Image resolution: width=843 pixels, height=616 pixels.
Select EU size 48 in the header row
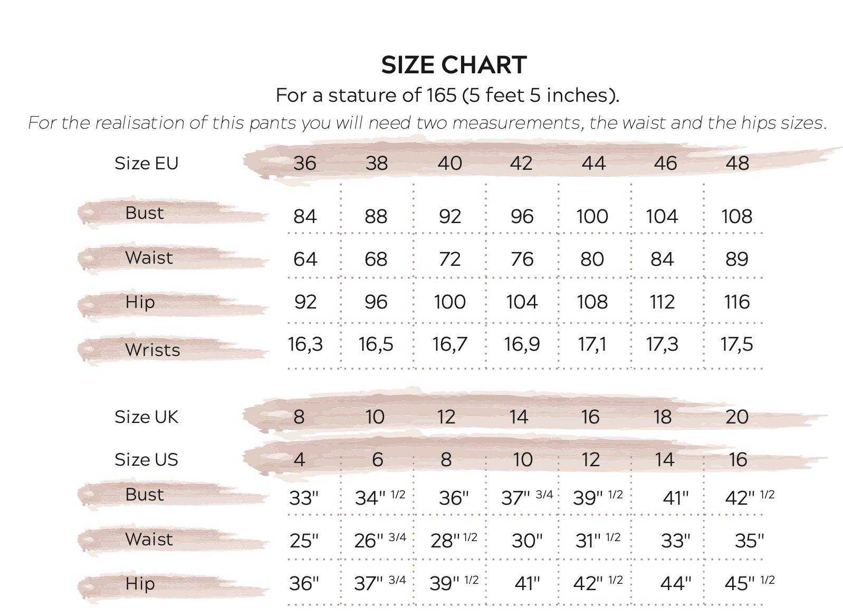coord(737,163)
